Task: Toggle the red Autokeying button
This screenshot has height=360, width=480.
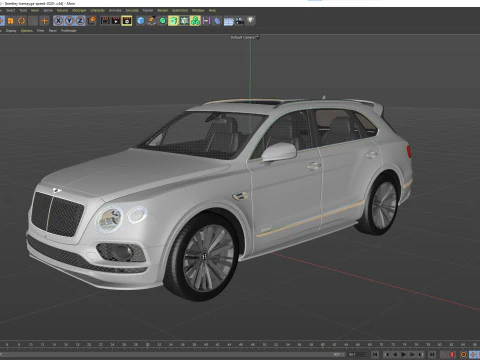Action: (452, 354)
